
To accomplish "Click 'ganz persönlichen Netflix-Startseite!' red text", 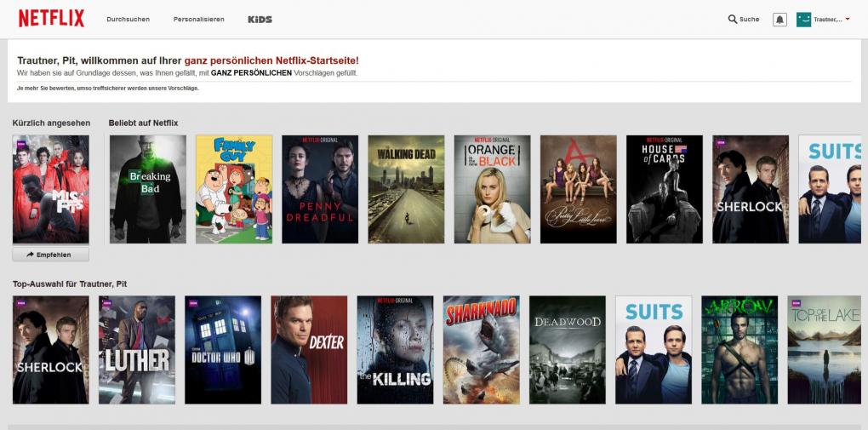I will [271, 61].
